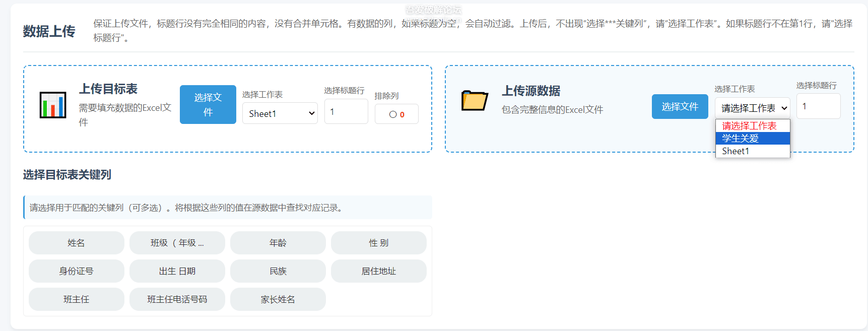Select the 民族 key column chip
This screenshot has height=331, width=868.
pos(278,271)
